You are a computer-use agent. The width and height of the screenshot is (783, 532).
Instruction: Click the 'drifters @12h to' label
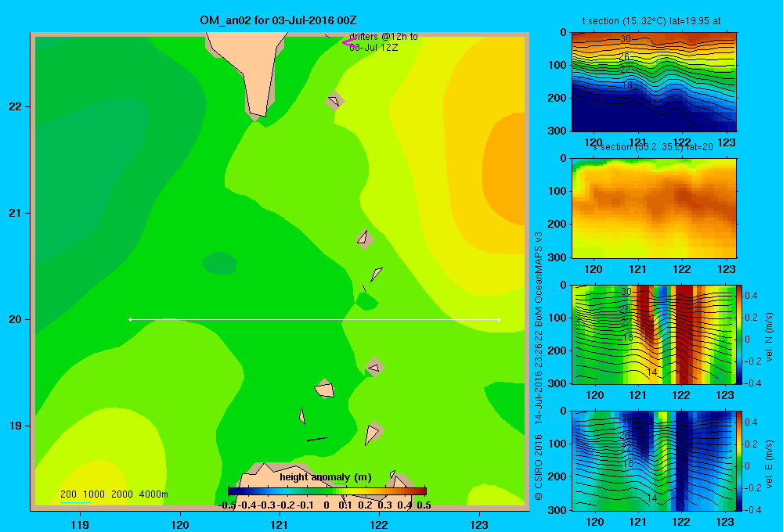coord(384,37)
